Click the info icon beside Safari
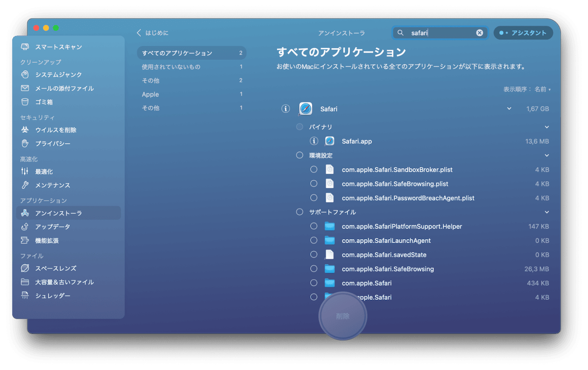The height and width of the screenshot is (370, 588). [x=286, y=109]
